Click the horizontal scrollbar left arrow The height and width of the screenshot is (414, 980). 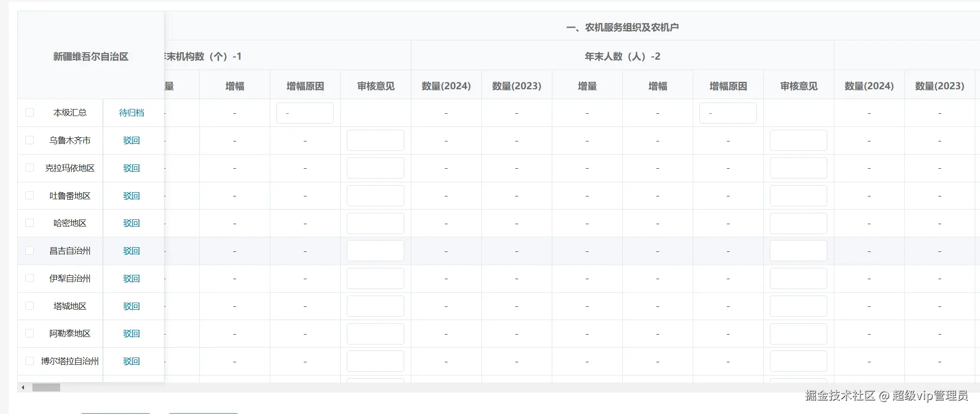pos(23,388)
